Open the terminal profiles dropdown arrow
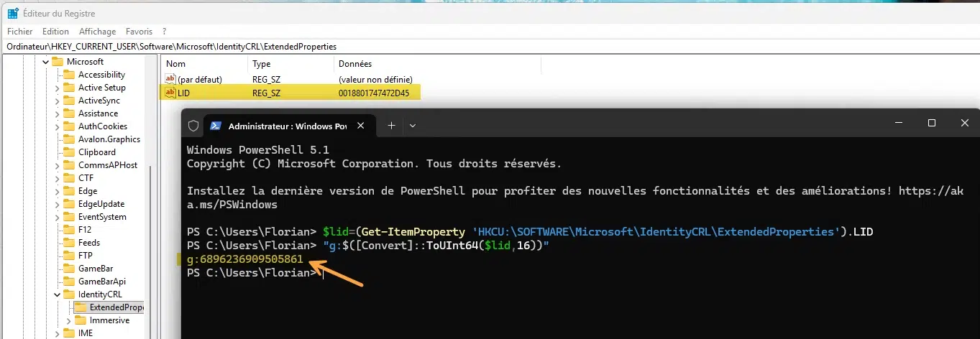 [x=413, y=125]
